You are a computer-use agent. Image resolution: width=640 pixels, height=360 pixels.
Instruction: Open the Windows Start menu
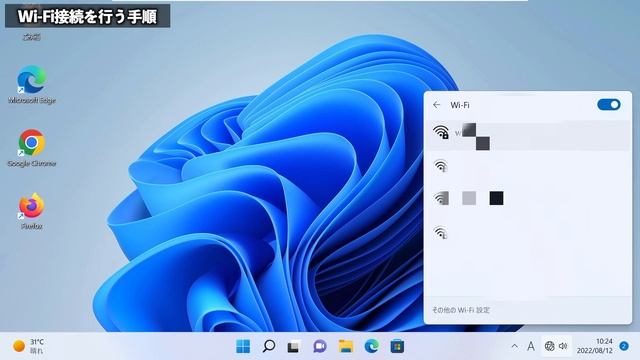point(243,347)
